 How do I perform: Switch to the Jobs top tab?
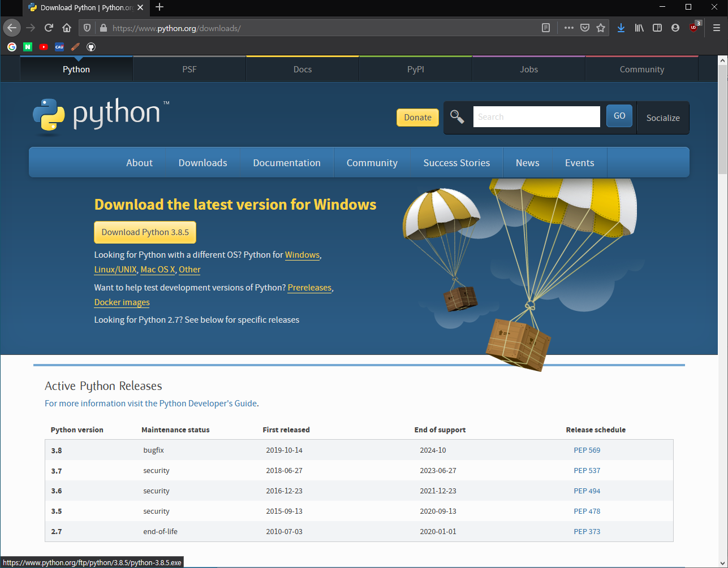click(529, 70)
